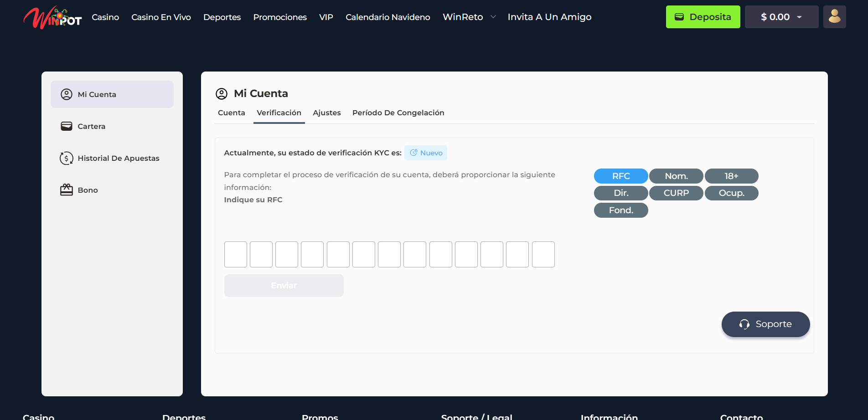Open Historial De Apuestas in the sidebar
This screenshot has height=420, width=868.
click(112, 158)
